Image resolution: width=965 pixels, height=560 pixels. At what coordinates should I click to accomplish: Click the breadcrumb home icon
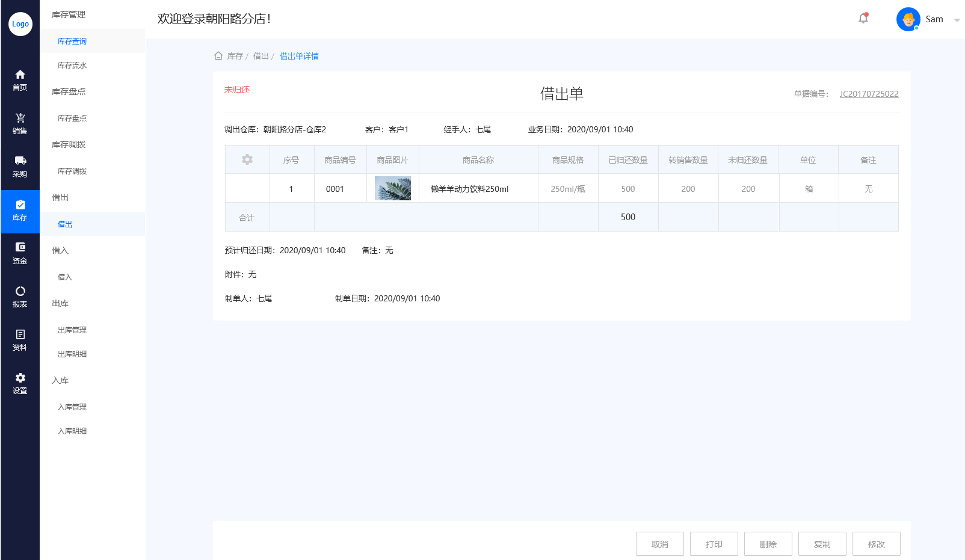(218, 56)
